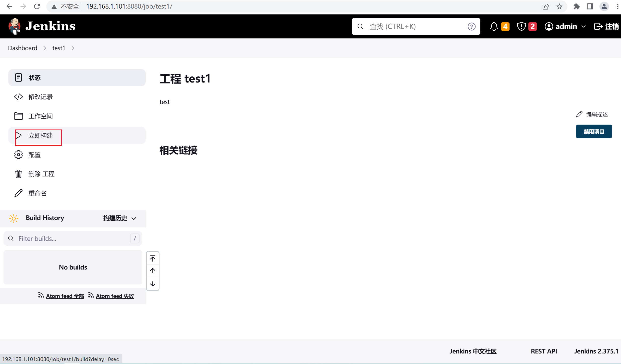621x364 pixels.
Task: Click the RSS icon beside Atom feed 失败
Action: pyautogui.click(x=91, y=295)
